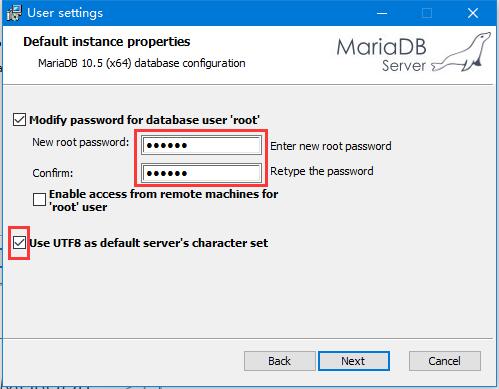The height and width of the screenshot is (389, 499).
Task: Click the MariaDB Server wordmark
Action: click(x=381, y=55)
